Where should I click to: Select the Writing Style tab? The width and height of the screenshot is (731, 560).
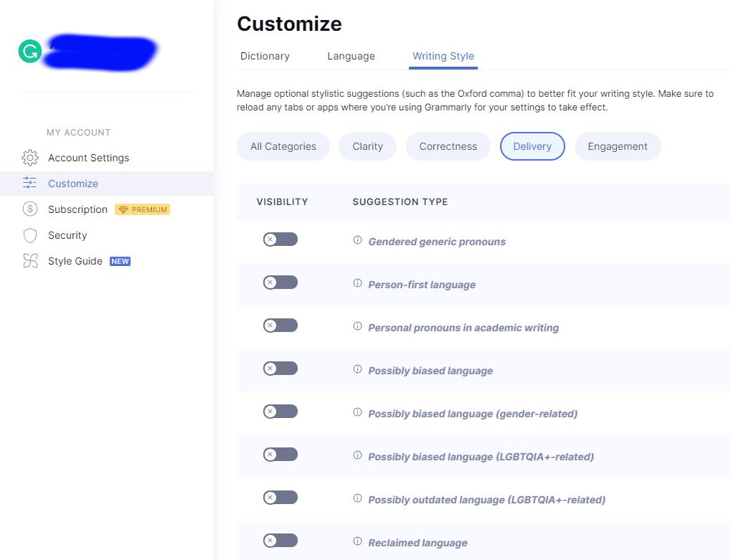(443, 56)
